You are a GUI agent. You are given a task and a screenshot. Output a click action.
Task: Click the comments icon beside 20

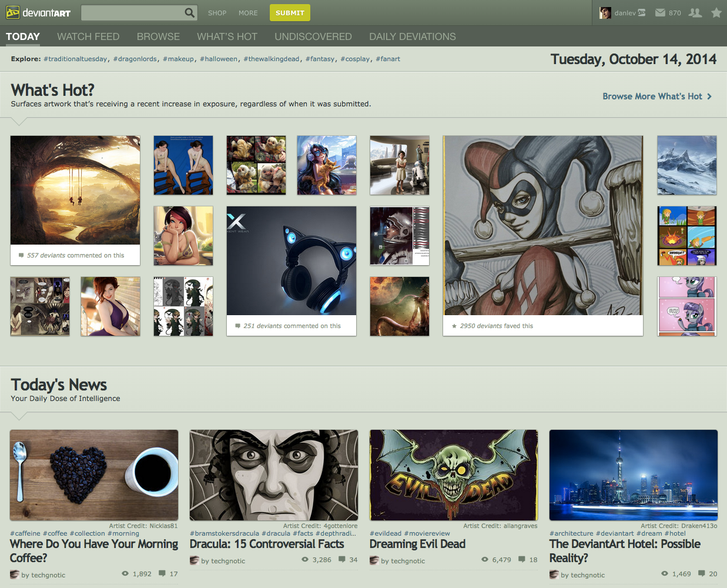click(701, 573)
